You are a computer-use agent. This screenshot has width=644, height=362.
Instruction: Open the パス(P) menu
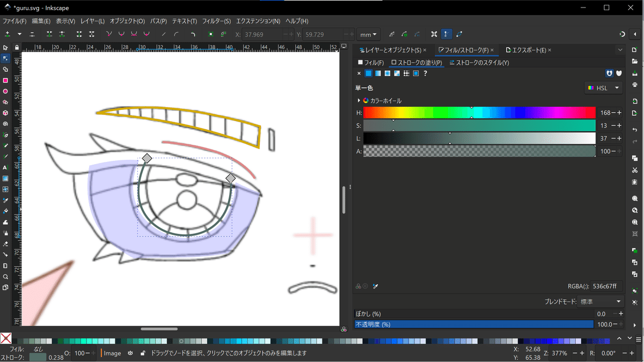158,21
